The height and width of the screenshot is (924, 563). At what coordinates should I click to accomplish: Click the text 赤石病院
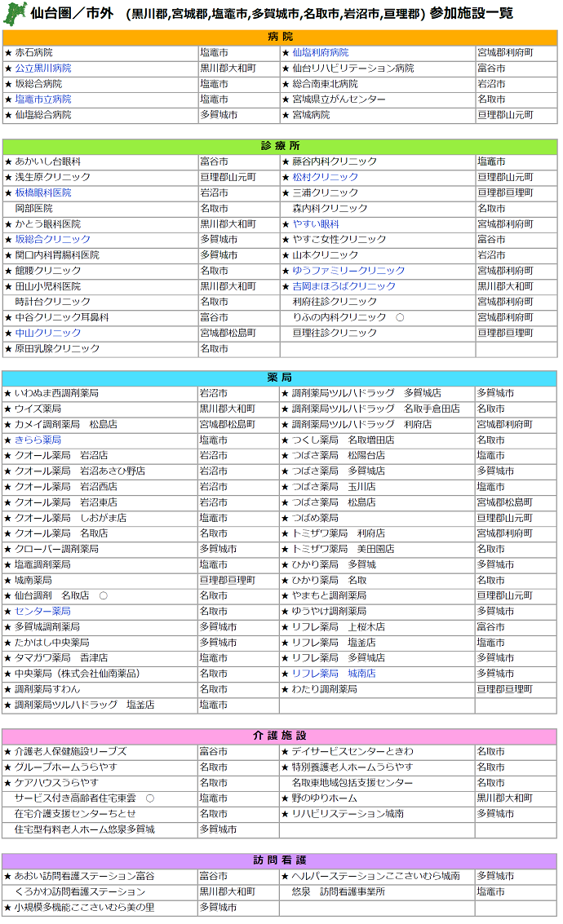coord(33,52)
